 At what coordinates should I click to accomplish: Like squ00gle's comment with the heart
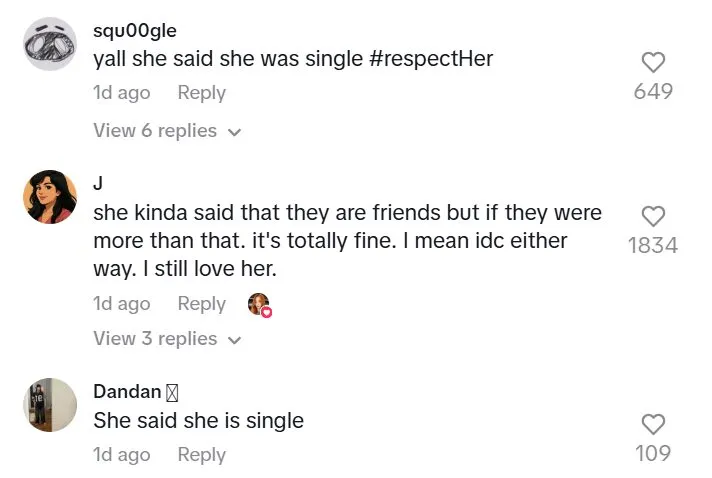[x=653, y=63]
